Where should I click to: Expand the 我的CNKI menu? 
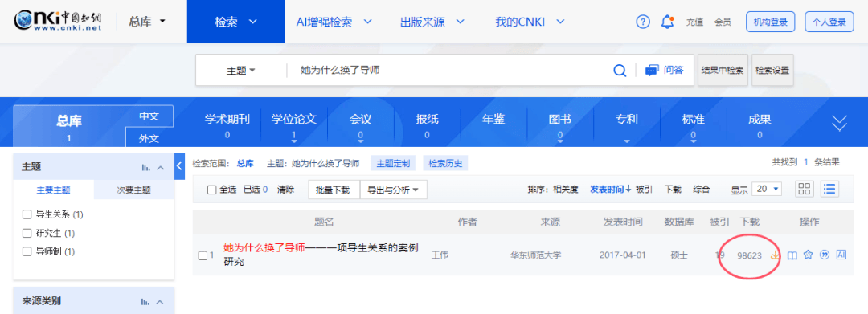click(530, 22)
